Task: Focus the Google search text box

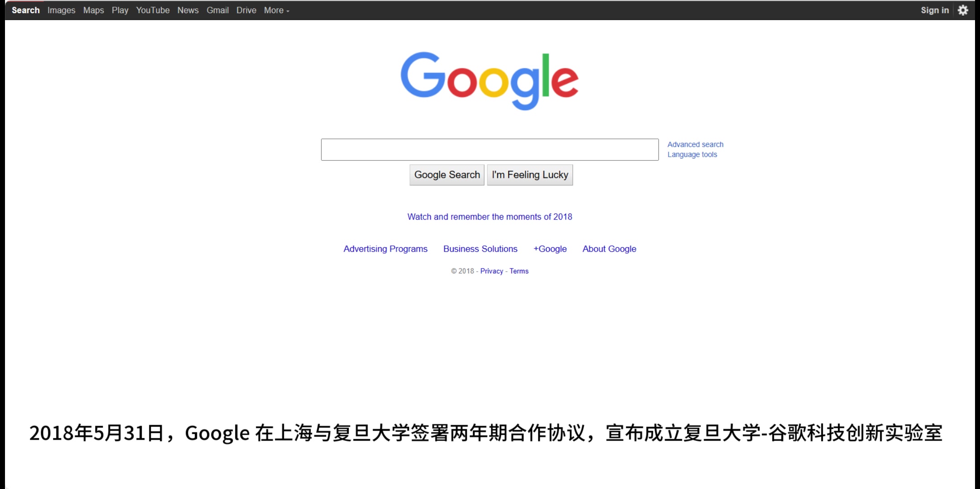Action: (x=490, y=149)
